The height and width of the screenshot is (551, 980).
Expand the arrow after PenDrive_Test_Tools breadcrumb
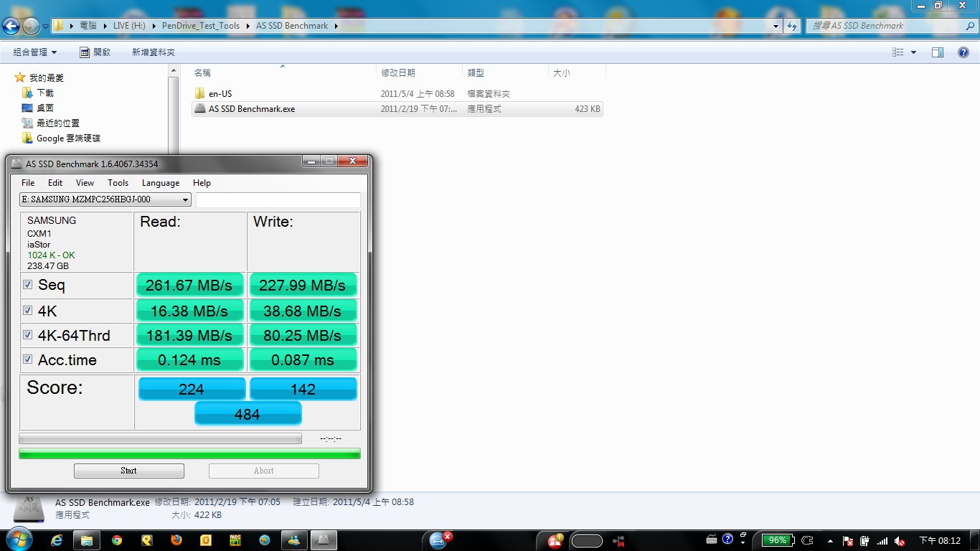click(248, 26)
